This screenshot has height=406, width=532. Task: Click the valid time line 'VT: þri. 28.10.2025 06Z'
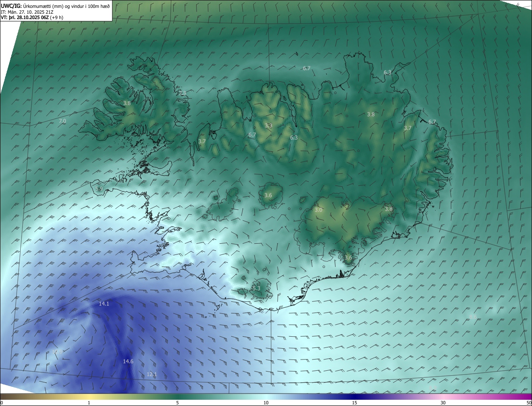(x=25, y=17)
